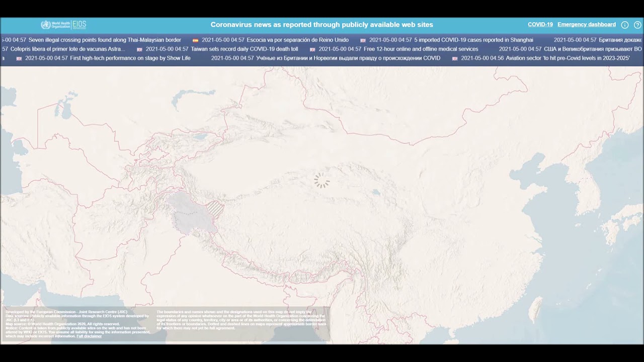Open the info circle icon
Screen dimensions: 644x362
click(x=625, y=25)
